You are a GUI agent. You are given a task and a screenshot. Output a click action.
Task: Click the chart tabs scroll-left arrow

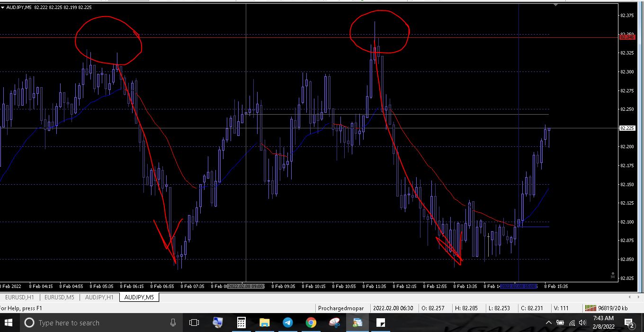pyautogui.click(x=630, y=297)
